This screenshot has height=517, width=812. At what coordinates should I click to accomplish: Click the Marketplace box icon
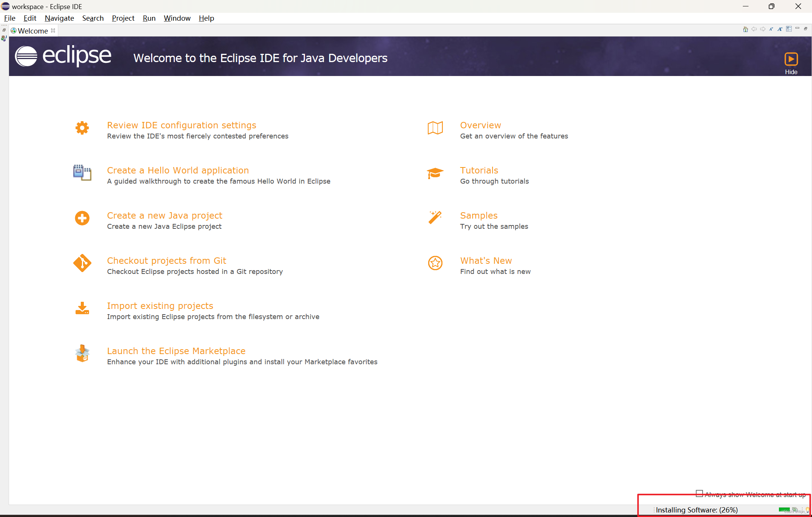click(82, 353)
